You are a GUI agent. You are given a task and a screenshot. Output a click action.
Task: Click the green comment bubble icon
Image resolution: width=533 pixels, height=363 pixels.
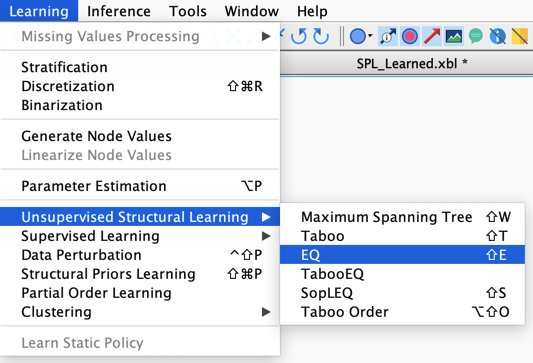click(x=476, y=36)
